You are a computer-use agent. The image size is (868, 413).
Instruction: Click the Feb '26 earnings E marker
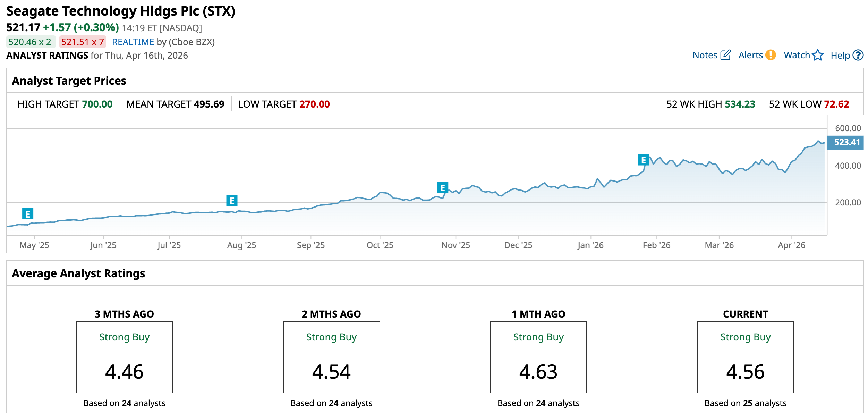(x=643, y=160)
